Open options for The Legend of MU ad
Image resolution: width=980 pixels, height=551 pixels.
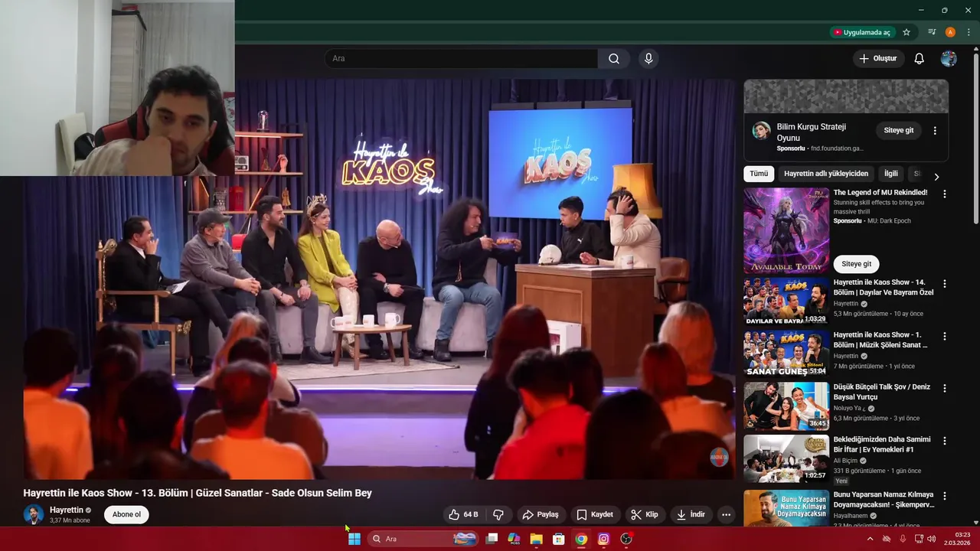click(x=945, y=194)
